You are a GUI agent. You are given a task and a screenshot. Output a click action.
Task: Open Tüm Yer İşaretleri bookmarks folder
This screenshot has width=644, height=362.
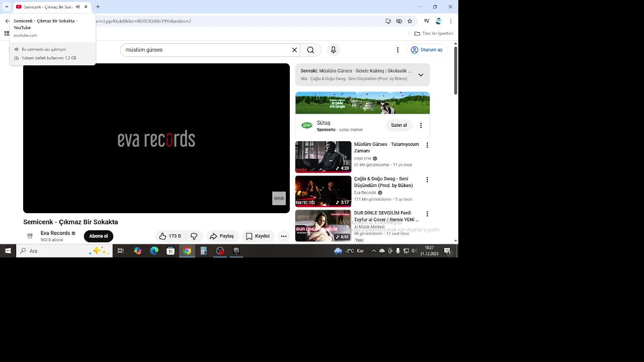[x=434, y=34]
